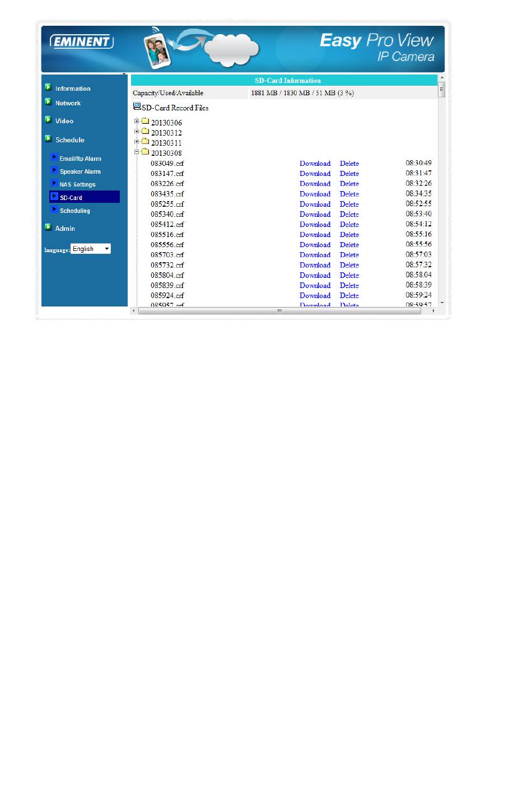Expand the 20130312 folder node

point(137,132)
